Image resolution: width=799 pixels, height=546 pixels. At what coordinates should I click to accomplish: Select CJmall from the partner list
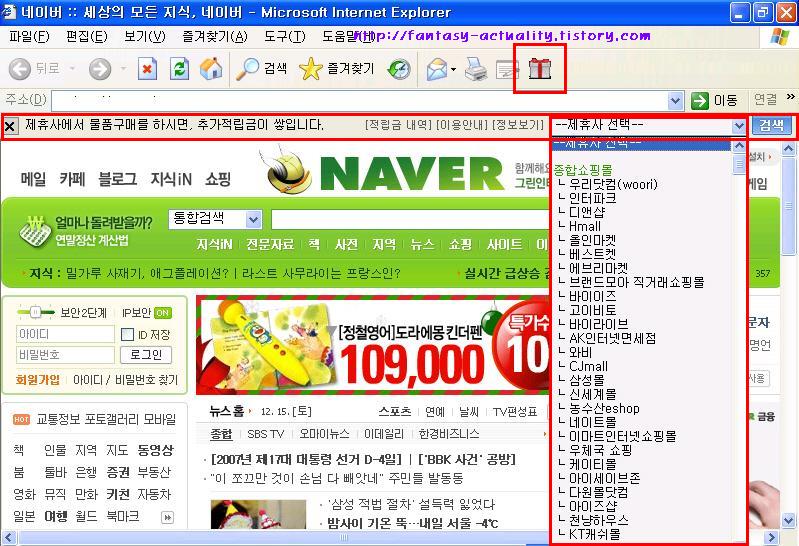588,366
